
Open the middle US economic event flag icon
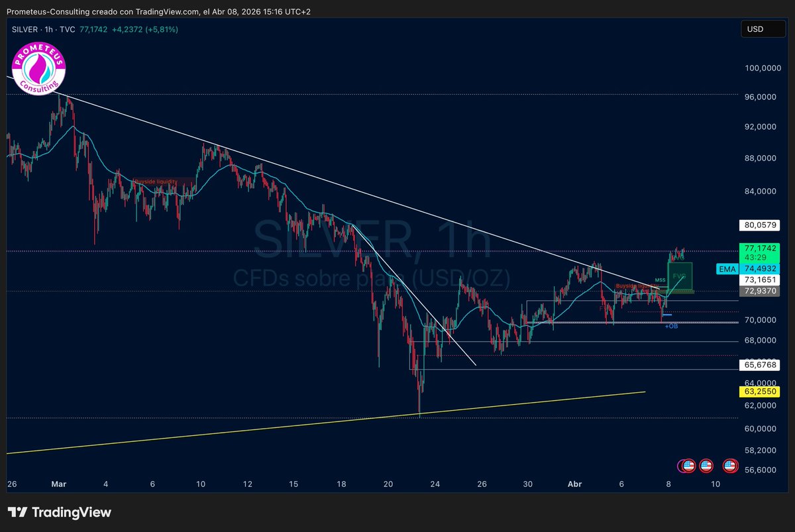point(706,466)
